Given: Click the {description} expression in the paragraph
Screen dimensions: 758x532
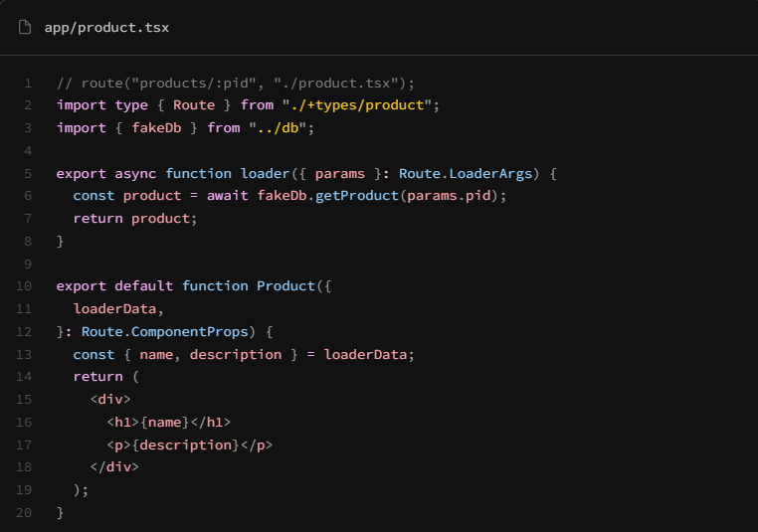Looking at the screenshot, I should point(185,444).
